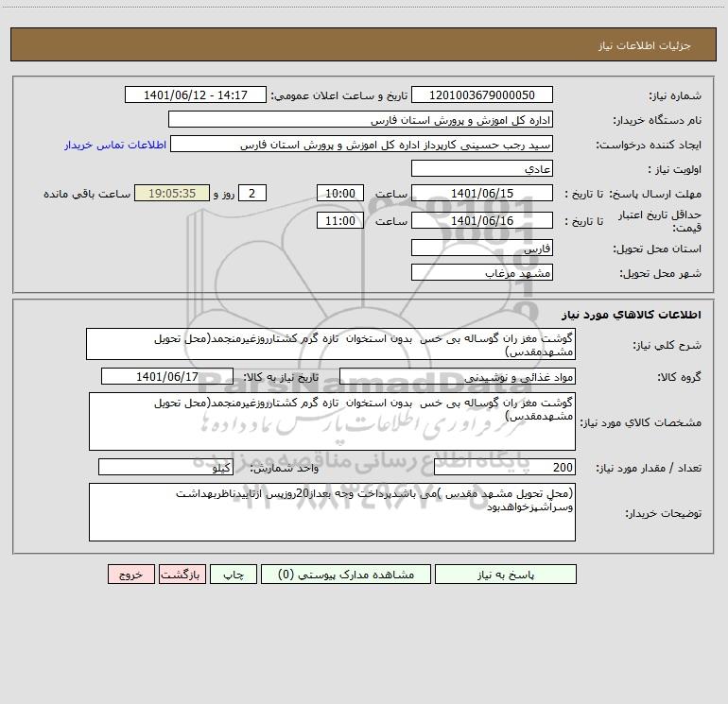728x704 pixels.
Task: Click buyer organization name field
Action: (x=360, y=119)
